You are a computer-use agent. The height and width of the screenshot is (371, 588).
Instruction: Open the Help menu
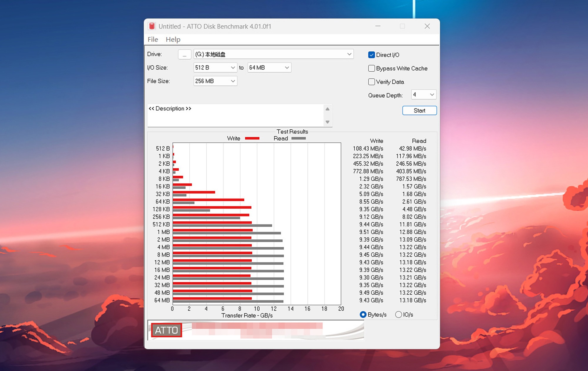[x=173, y=39]
